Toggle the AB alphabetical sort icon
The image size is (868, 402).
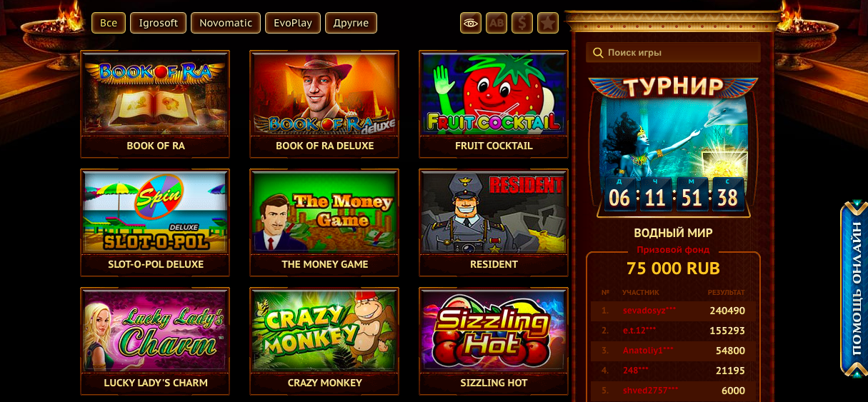[x=497, y=23]
